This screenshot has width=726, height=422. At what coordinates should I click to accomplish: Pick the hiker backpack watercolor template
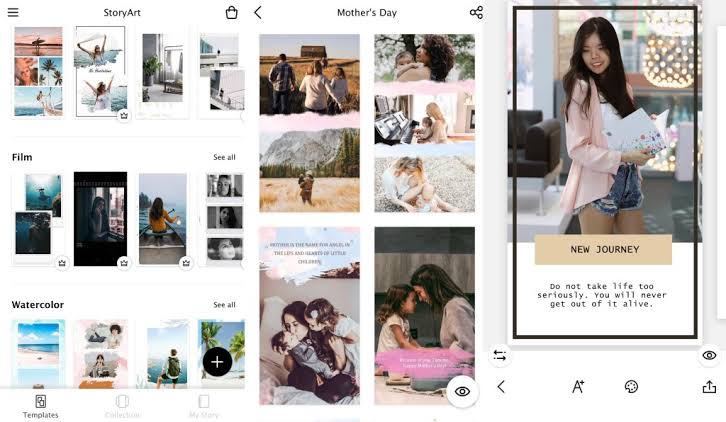point(163,354)
